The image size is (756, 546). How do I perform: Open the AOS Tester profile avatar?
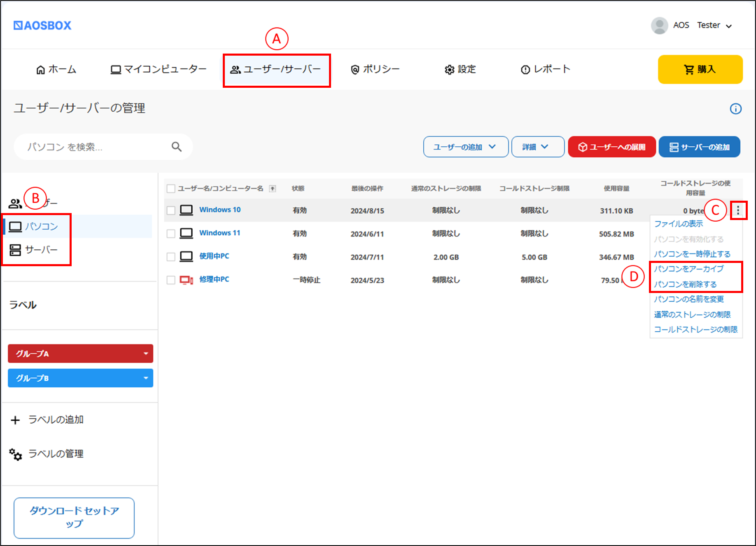tap(659, 26)
